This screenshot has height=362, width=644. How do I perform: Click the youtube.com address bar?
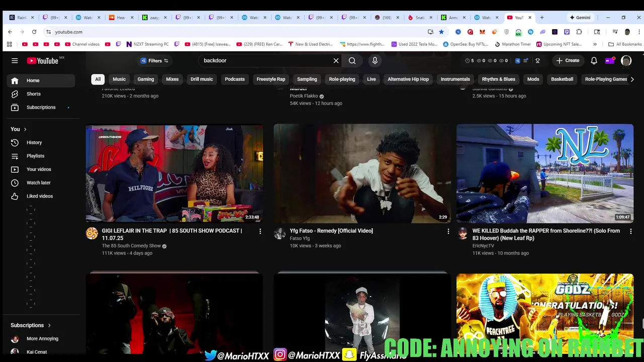(236, 32)
